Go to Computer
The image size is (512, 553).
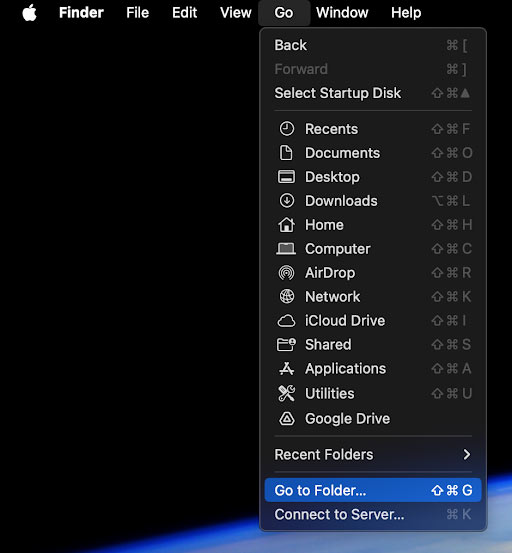[373, 249]
